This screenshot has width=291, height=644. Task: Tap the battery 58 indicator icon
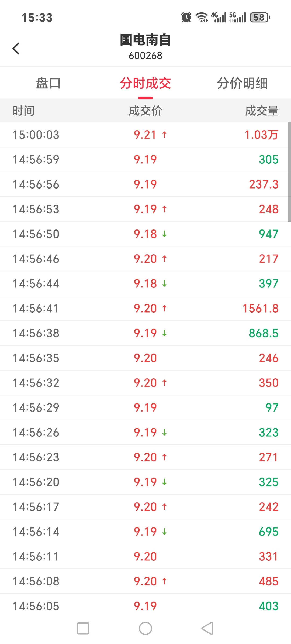click(260, 18)
